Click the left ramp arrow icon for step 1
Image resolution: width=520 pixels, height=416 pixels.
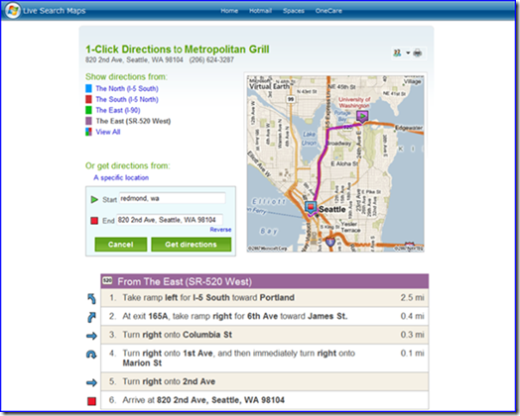point(92,298)
